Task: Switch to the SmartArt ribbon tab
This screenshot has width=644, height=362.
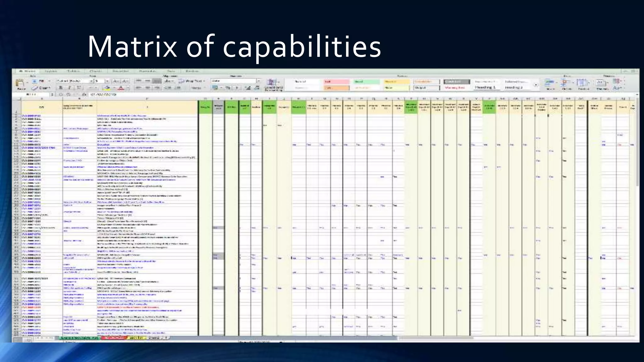Action: (x=121, y=71)
